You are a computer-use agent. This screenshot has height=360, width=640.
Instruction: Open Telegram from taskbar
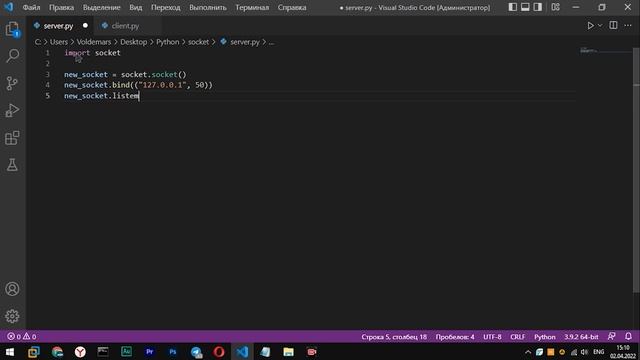196,352
